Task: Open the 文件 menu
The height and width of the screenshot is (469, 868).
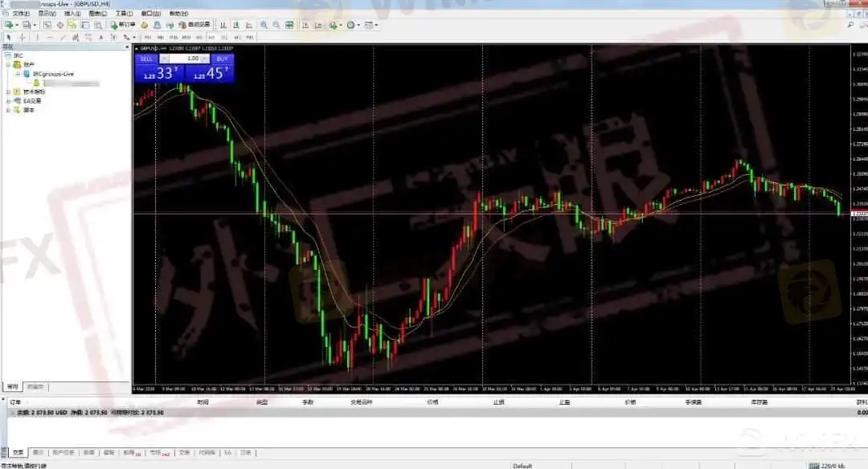Action: [x=20, y=14]
